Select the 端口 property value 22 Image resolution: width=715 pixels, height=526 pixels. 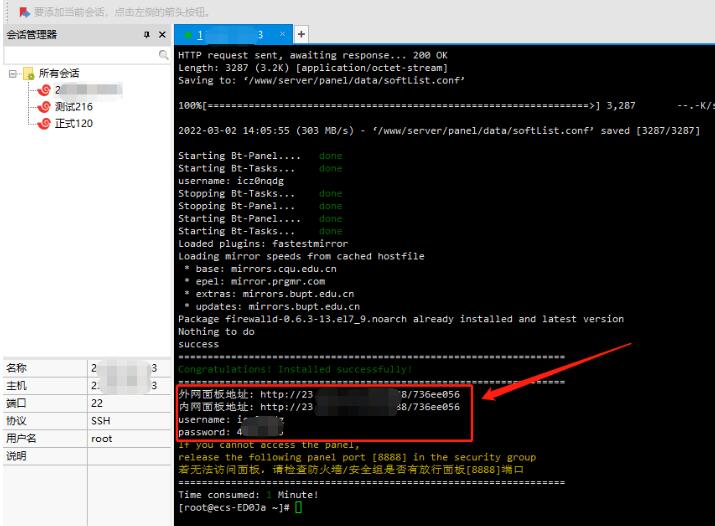(97, 403)
